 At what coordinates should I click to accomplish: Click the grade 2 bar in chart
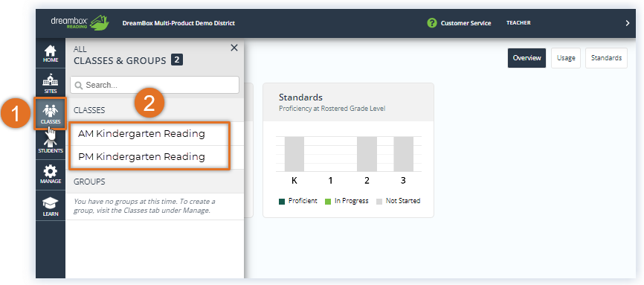(x=367, y=154)
